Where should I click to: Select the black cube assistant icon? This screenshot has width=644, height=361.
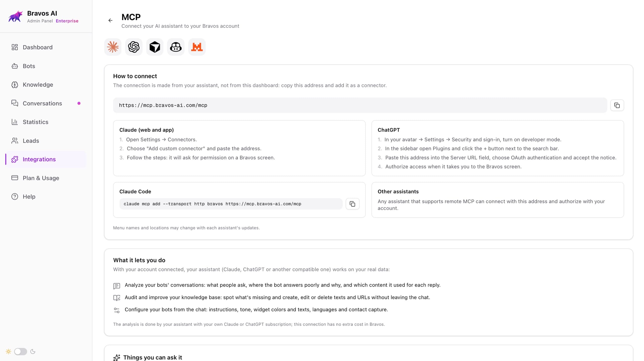click(x=155, y=47)
